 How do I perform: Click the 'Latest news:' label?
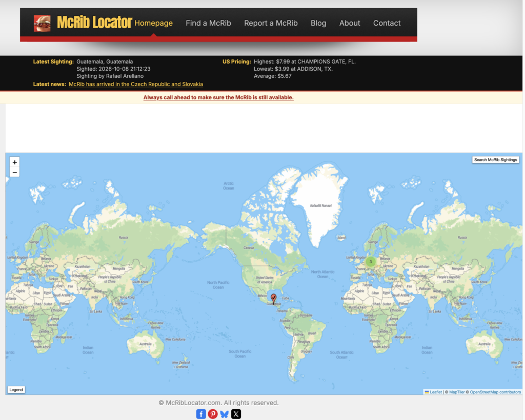(50, 85)
